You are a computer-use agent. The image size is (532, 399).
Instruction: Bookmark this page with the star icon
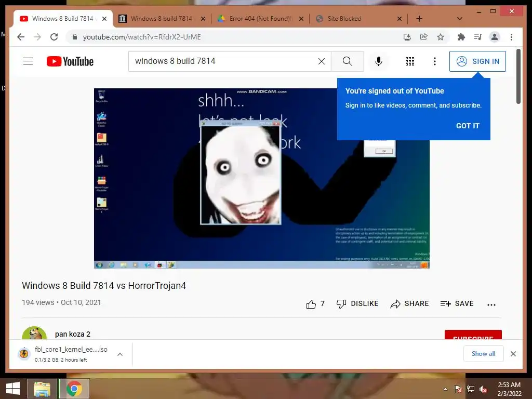pos(441,37)
